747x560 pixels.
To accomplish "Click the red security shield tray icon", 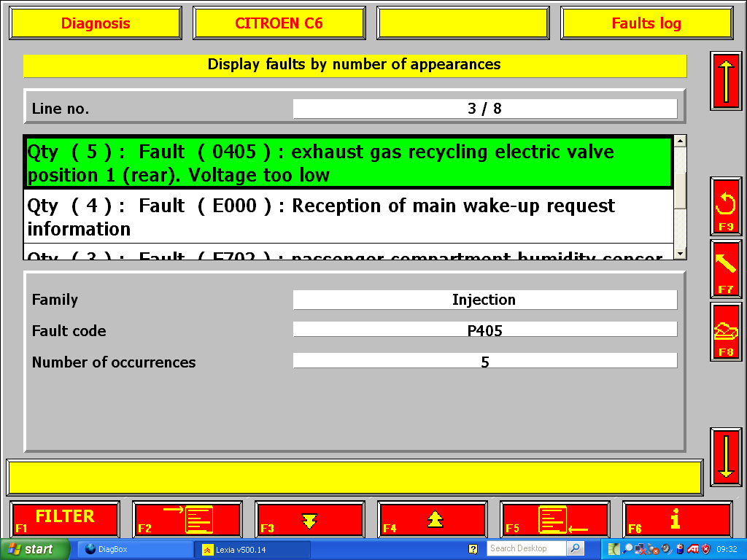I will point(706,549).
